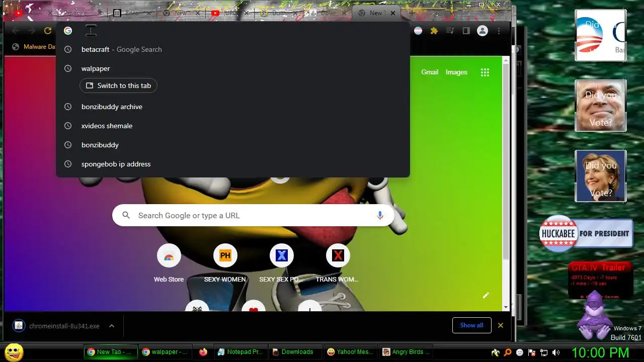
Task: Open the media controls toolbar icon
Action: click(x=450, y=31)
